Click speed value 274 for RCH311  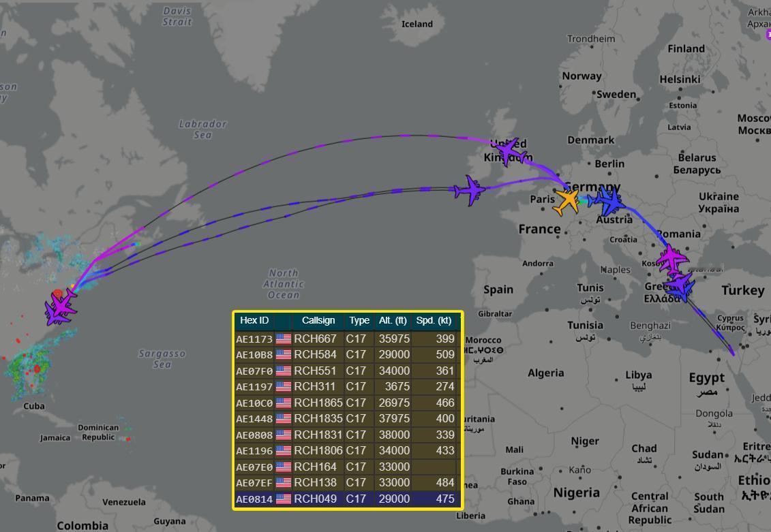(x=445, y=387)
